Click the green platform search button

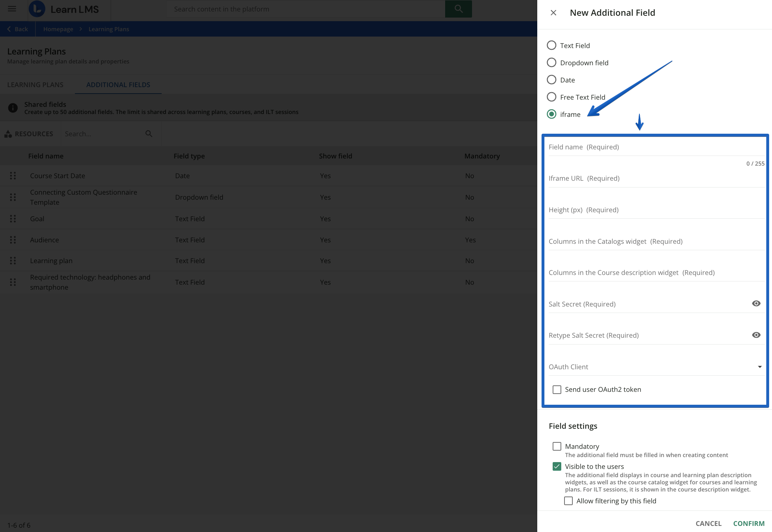(458, 9)
